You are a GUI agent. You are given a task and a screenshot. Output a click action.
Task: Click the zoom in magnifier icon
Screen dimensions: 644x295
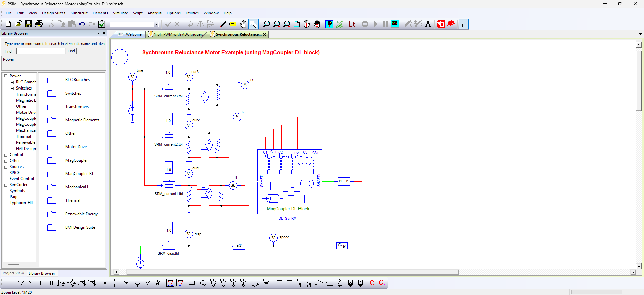pyautogui.click(x=276, y=24)
